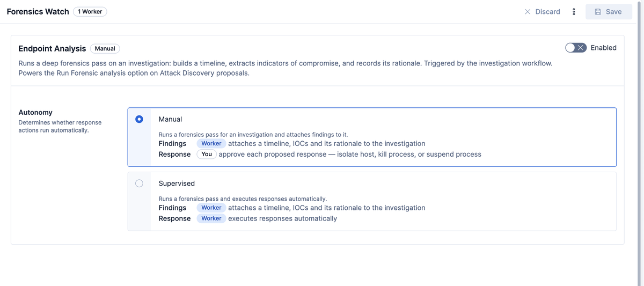Click the Supervised option title

(x=177, y=184)
